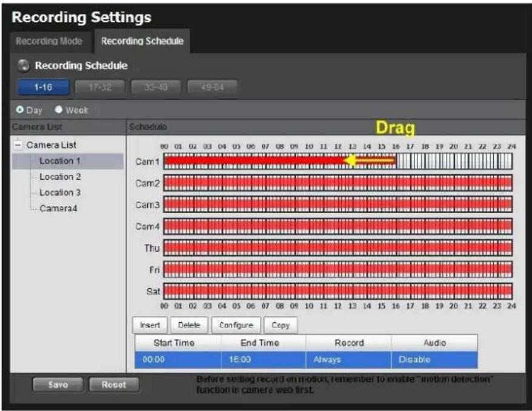Select camera group 33-48
Image resolution: width=532 pixels, height=411 pixels.
pos(156,87)
